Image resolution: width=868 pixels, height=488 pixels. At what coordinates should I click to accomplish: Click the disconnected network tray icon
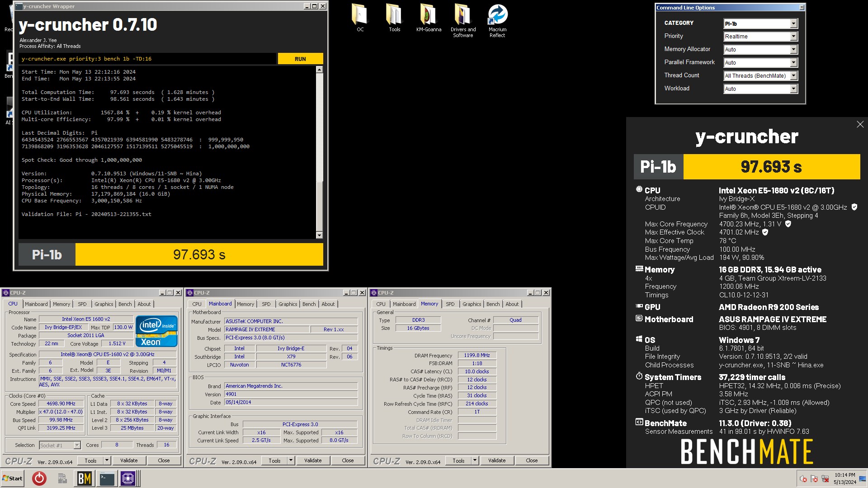tap(825, 479)
